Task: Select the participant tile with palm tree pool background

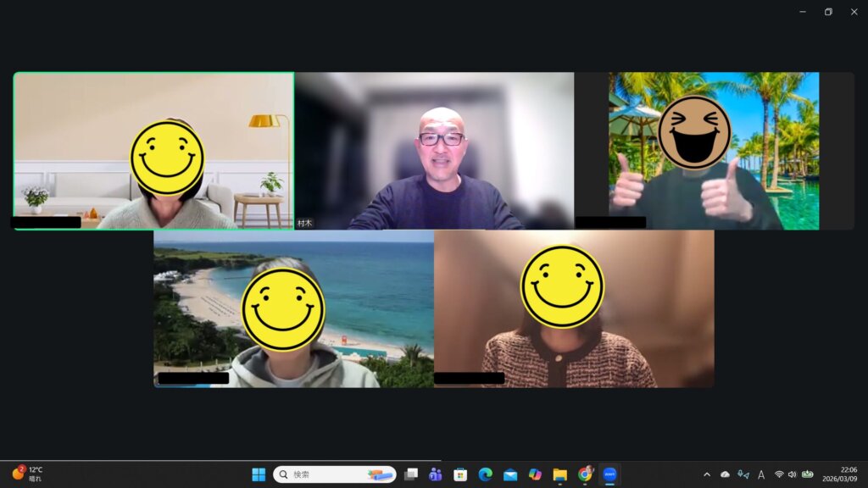Action: click(714, 151)
